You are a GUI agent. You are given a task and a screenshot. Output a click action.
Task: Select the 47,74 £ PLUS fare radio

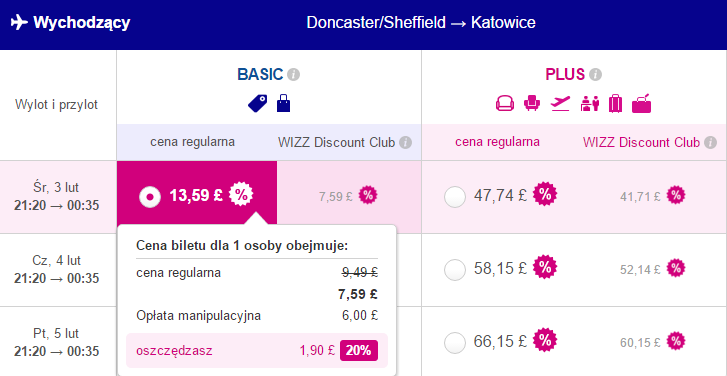coord(454,197)
